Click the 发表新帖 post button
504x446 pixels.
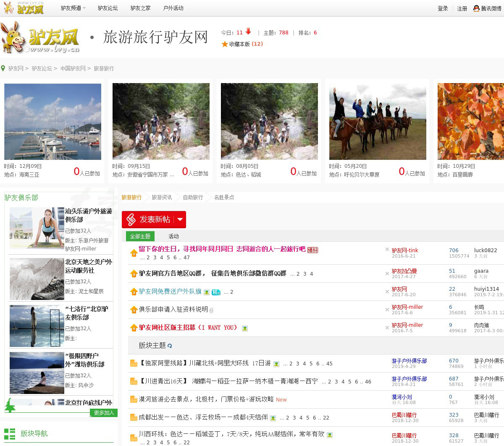click(148, 219)
